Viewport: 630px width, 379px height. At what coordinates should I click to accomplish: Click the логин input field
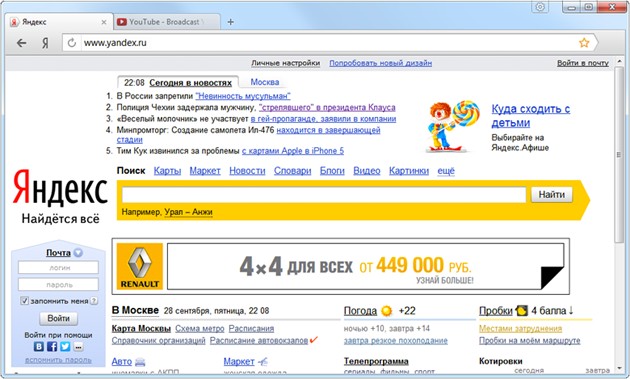(x=58, y=267)
